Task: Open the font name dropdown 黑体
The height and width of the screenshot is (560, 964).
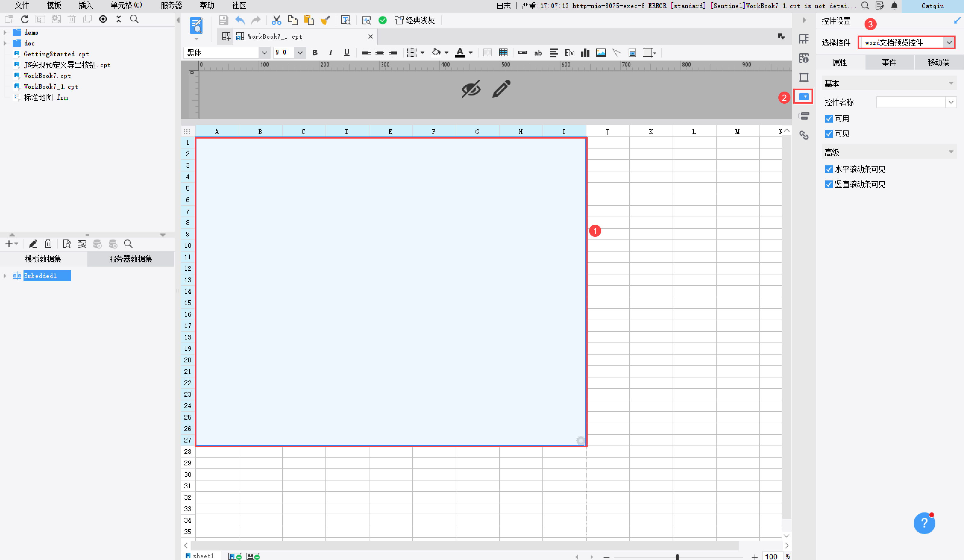Action: [264, 53]
